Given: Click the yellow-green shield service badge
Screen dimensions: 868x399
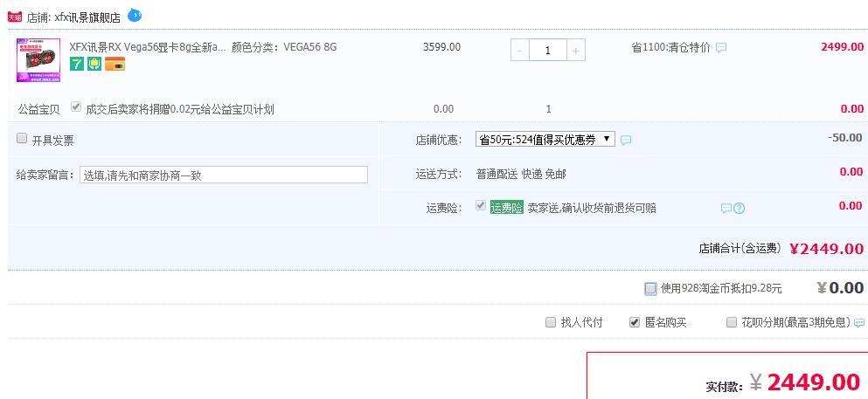Looking at the screenshot, I should (94, 64).
